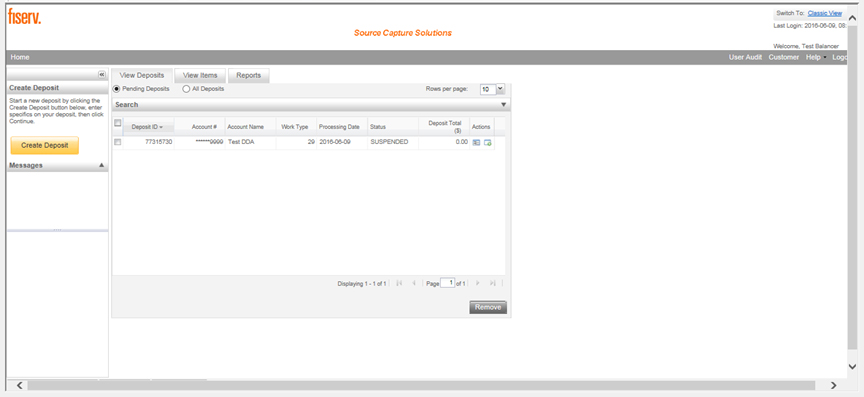
Task: Open the Rows per page dropdown
Action: [x=500, y=89]
